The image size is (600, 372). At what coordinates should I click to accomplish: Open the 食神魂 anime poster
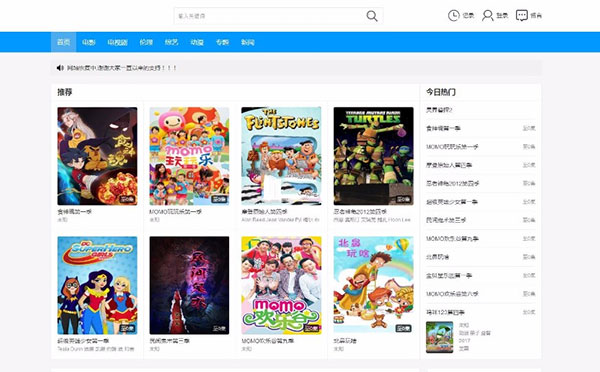coord(97,156)
